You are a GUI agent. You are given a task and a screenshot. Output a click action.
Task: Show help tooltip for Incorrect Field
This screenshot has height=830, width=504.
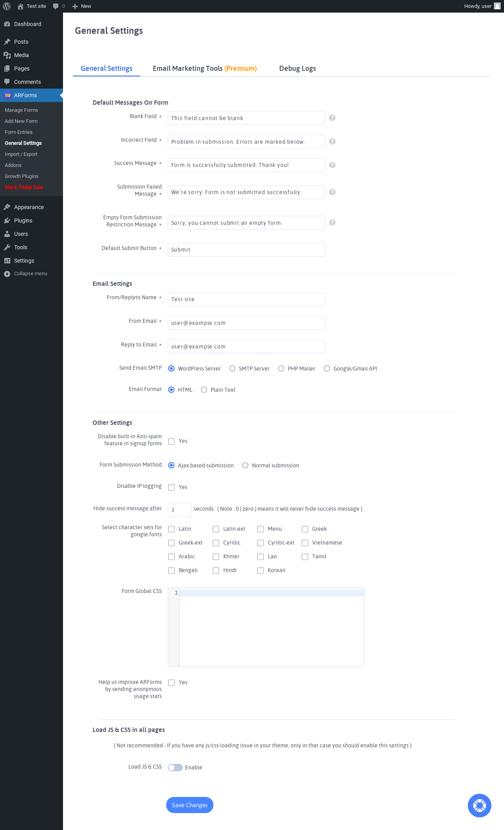(332, 141)
